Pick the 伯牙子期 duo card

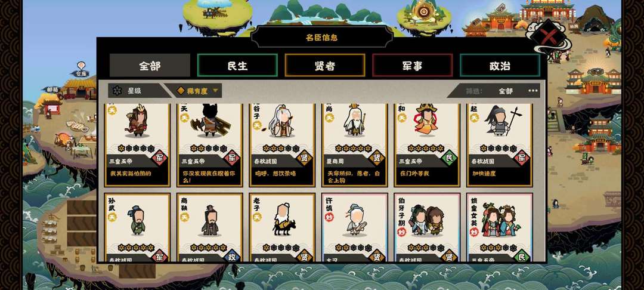pyautogui.click(x=427, y=227)
